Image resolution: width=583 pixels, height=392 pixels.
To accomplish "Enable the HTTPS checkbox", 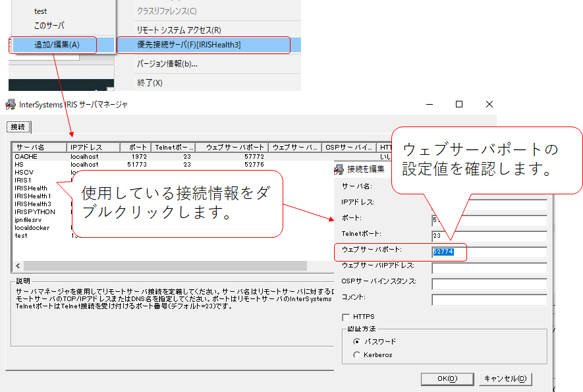I will [347, 318].
